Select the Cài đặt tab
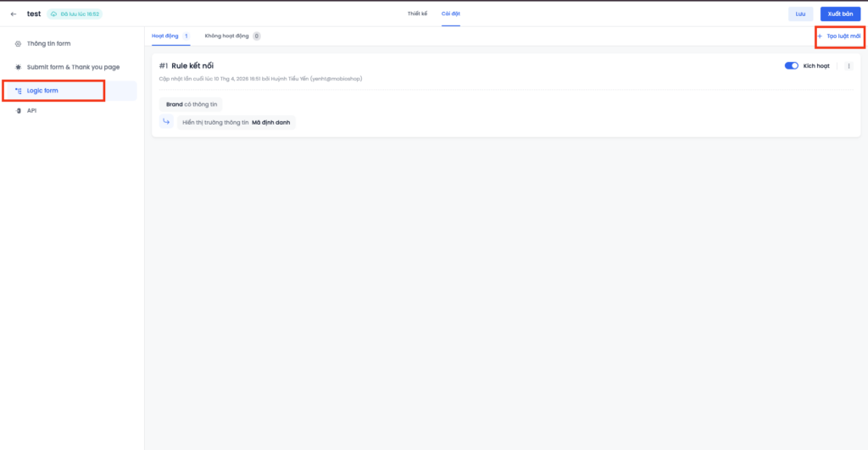 coord(450,14)
